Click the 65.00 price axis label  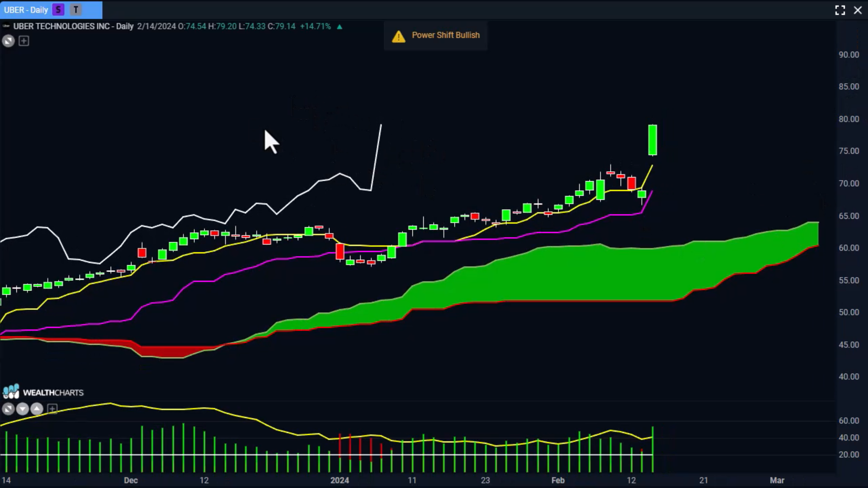849,216
